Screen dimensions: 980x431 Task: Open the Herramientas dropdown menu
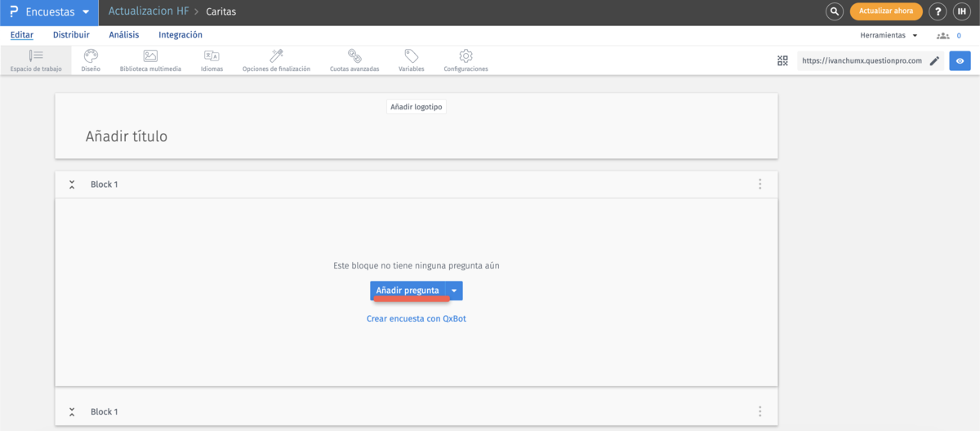pyautogui.click(x=889, y=36)
